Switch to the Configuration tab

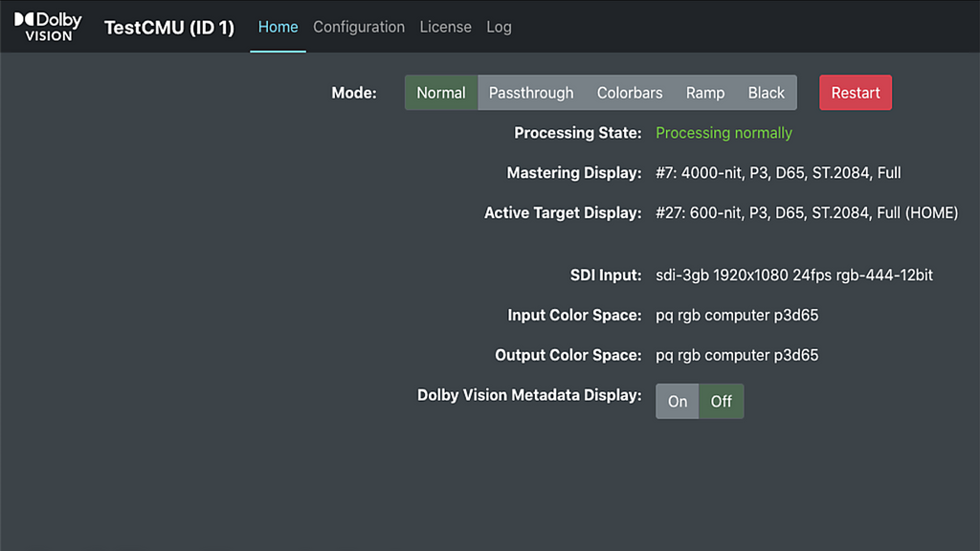coord(359,27)
